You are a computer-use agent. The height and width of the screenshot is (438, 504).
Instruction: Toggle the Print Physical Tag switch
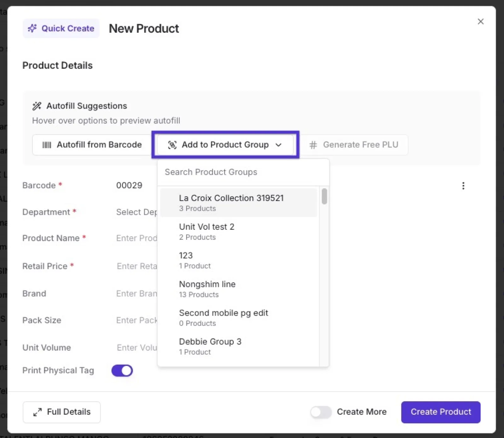click(x=122, y=371)
